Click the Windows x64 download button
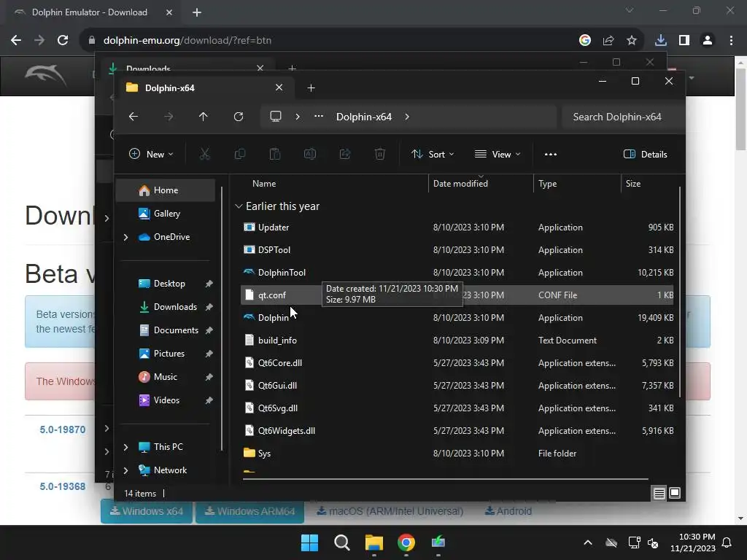 146,511
